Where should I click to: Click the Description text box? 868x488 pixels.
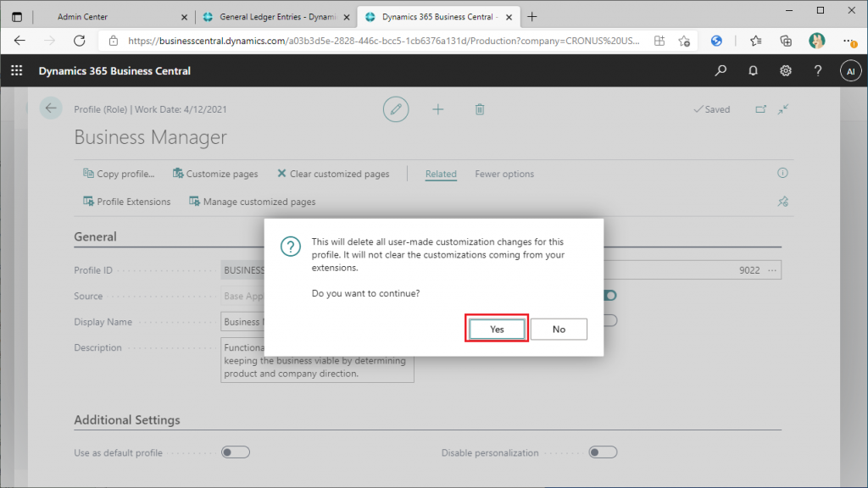317,359
